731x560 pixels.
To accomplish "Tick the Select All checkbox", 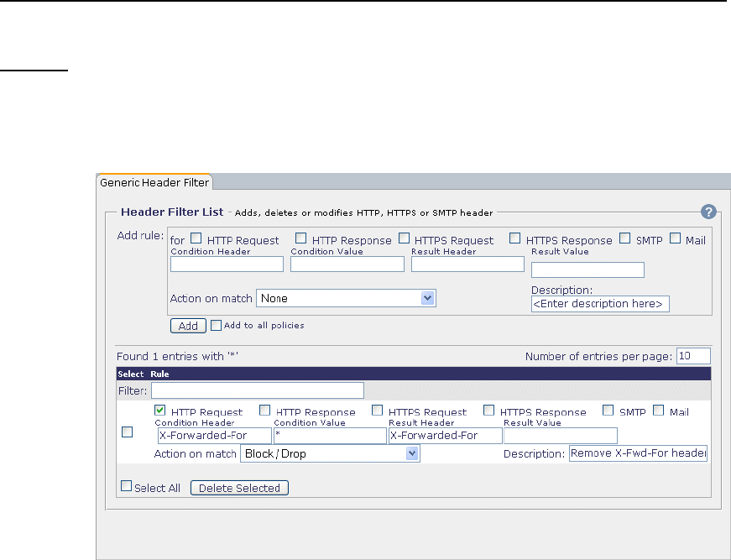I will pyautogui.click(x=127, y=486).
